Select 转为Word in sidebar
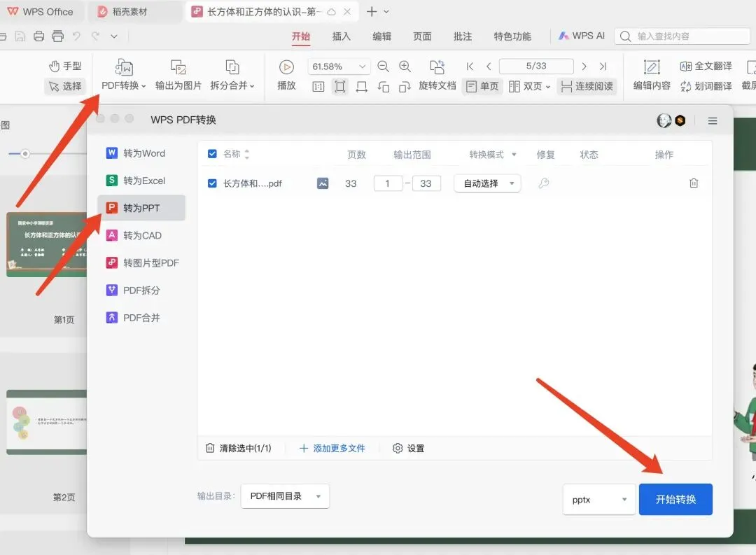 tap(141, 153)
